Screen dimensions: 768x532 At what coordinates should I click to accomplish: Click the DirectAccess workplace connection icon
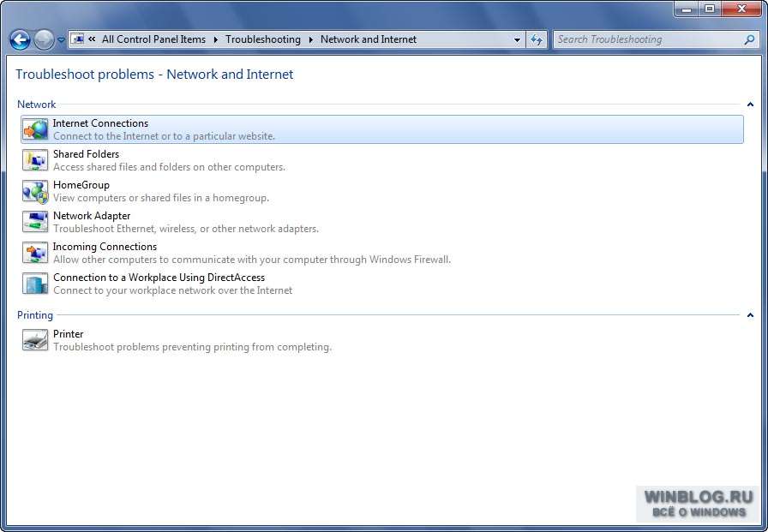(35, 284)
